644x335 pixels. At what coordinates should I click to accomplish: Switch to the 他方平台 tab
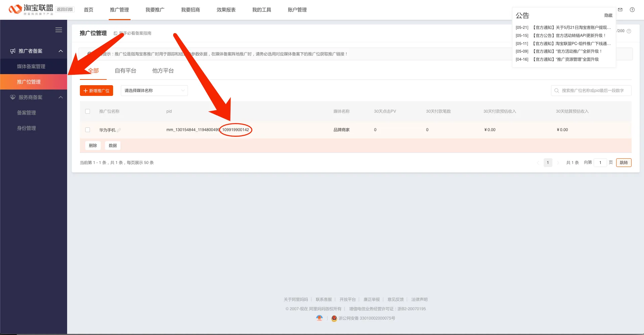pyautogui.click(x=163, y=71)
